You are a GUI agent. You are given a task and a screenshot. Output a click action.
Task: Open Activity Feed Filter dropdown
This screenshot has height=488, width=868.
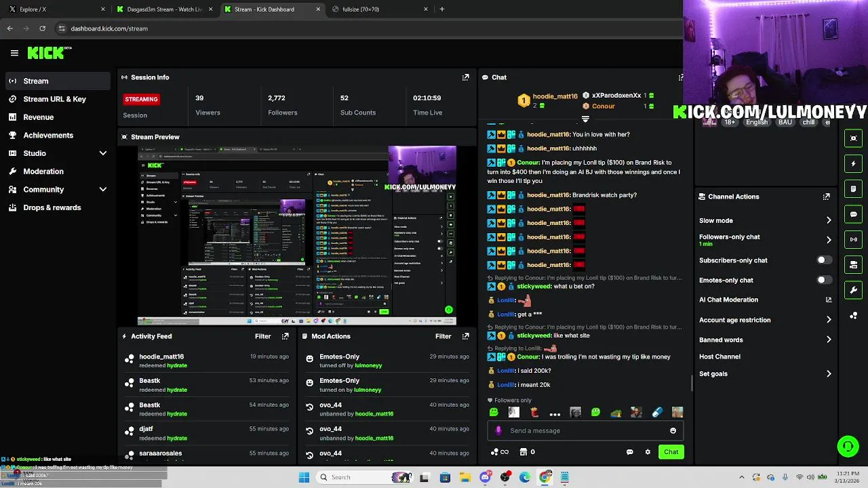(262, 336)
